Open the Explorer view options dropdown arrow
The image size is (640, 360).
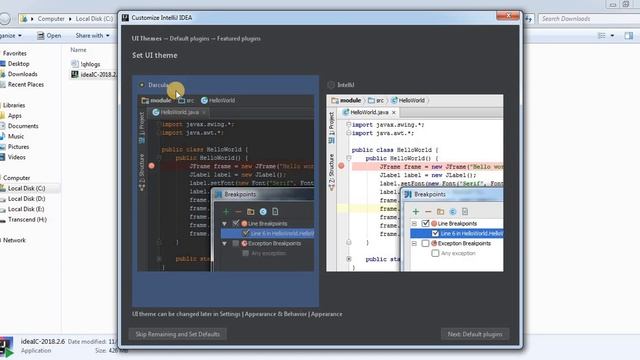click(612, 36)
